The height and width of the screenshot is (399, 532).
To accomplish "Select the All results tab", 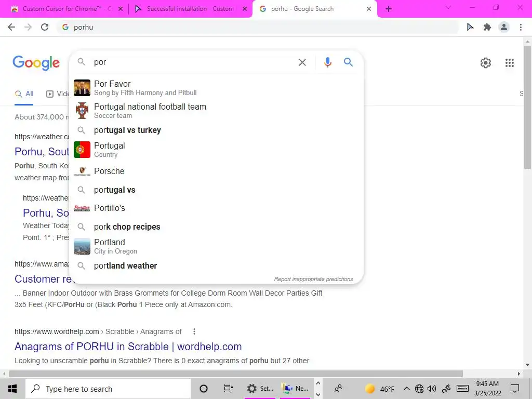I will (24, 94).
